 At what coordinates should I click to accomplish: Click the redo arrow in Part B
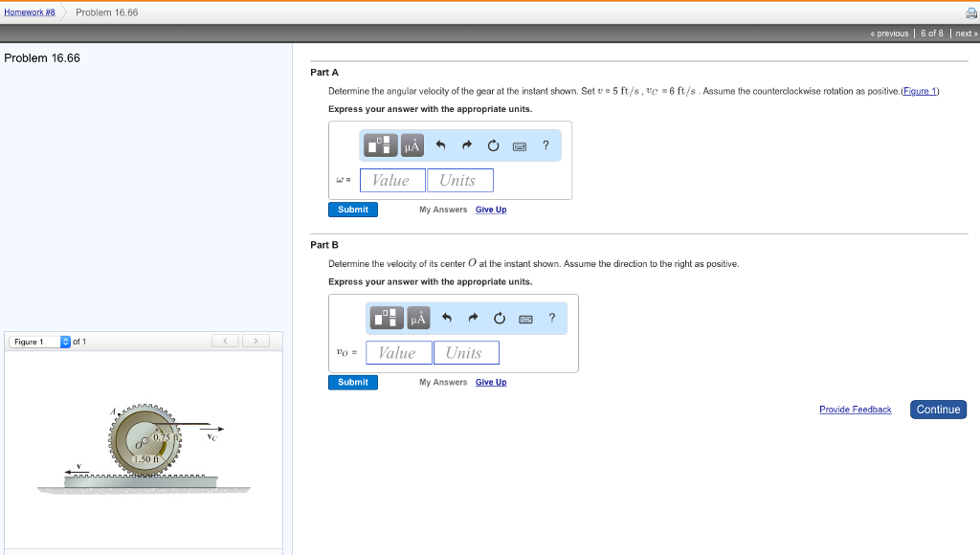pyautogui.click(x=473, y=318)
